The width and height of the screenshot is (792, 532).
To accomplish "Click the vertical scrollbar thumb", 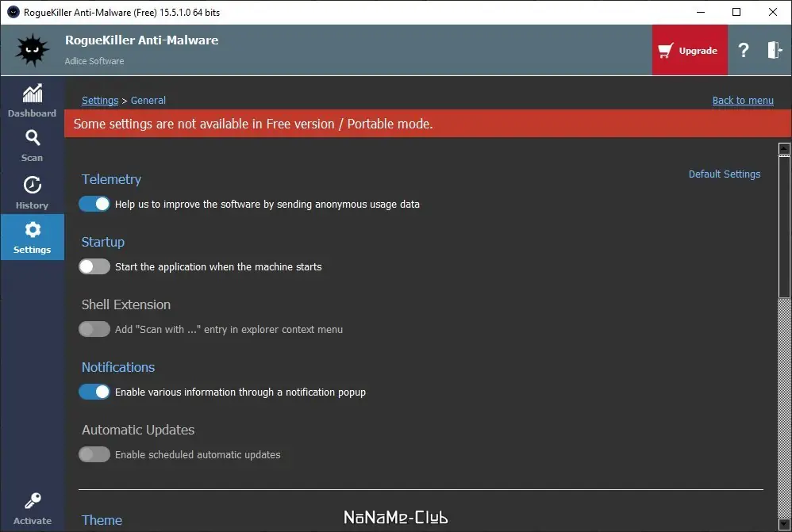I will [784, 227].
